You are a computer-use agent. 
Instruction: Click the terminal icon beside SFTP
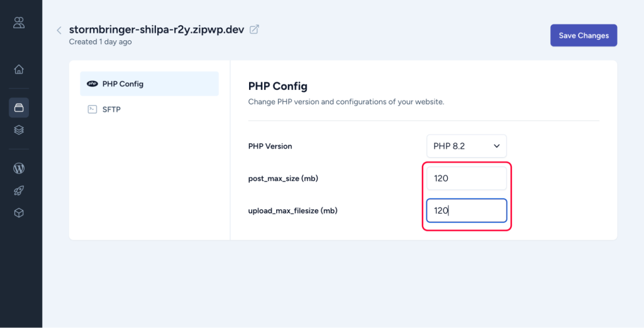[92, 109]
